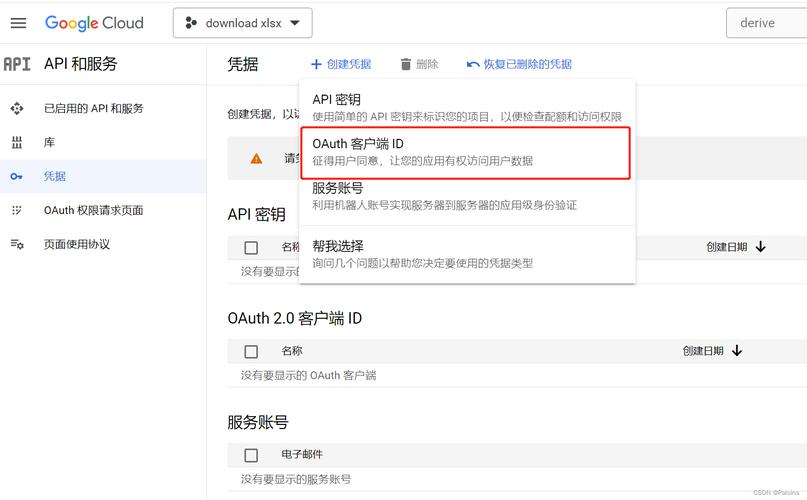This screenshot has width=807, height=500.
Task: Sort API 密钥 table by 创建日期 arrow
Action: [x=761, y=247]
